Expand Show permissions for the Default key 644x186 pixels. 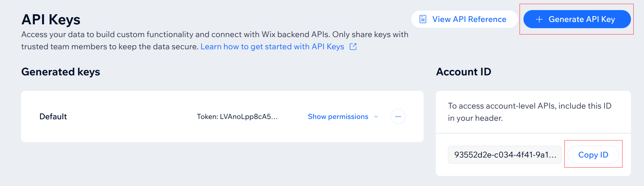pyautogui.click(x=338, y=117)
